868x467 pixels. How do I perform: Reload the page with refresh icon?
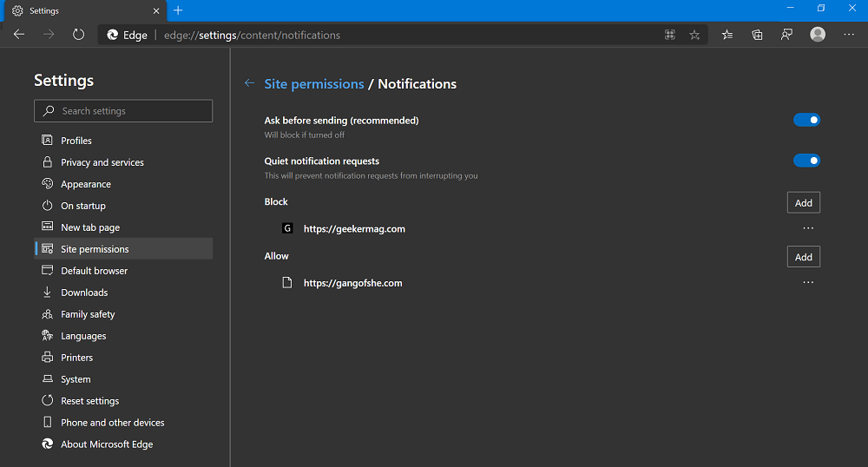coord(79,35)
